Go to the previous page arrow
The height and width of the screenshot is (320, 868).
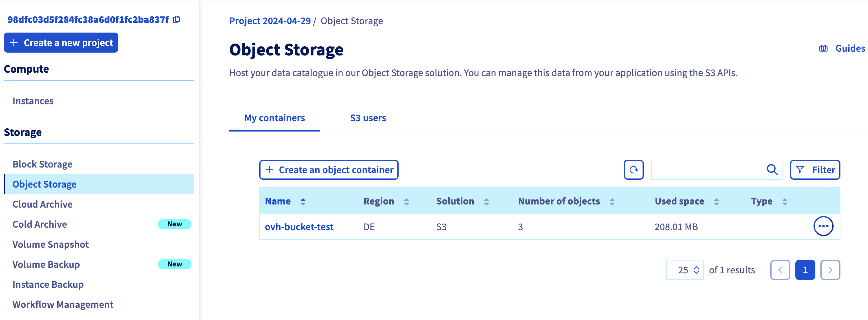[780, 270]
